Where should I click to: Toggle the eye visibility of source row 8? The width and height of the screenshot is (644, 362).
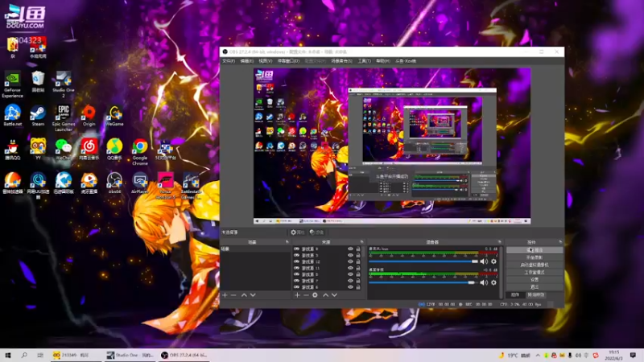click(x=350, y=274)
